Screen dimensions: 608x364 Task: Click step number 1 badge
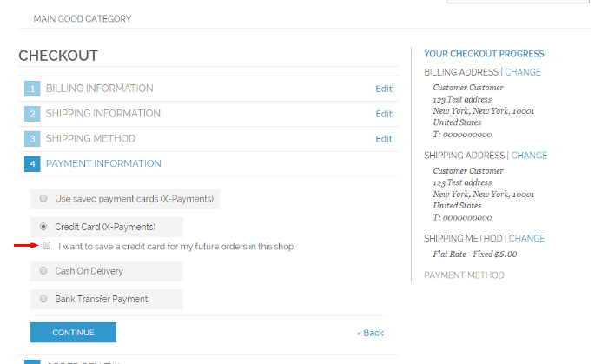pyautogui.click(x=32, y=89)
